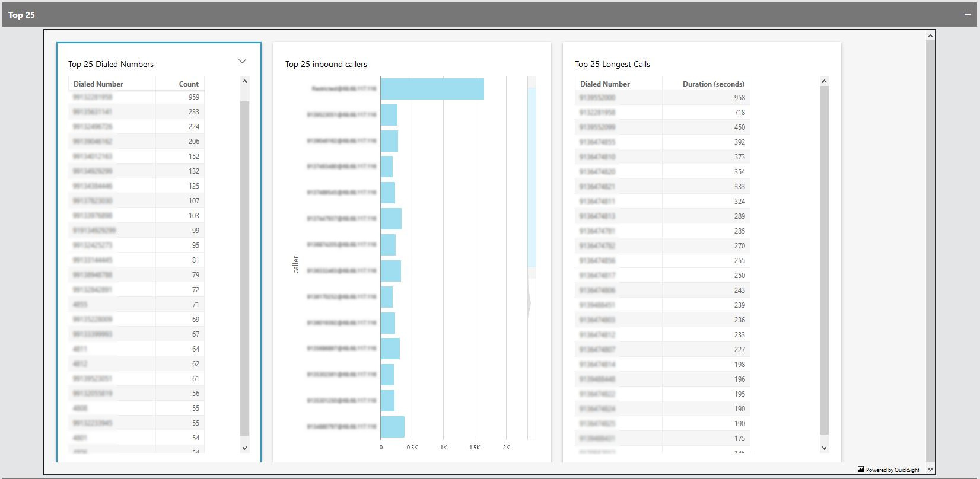Click Dialed Number header in Longest Calls table

(x=604, y=84)
